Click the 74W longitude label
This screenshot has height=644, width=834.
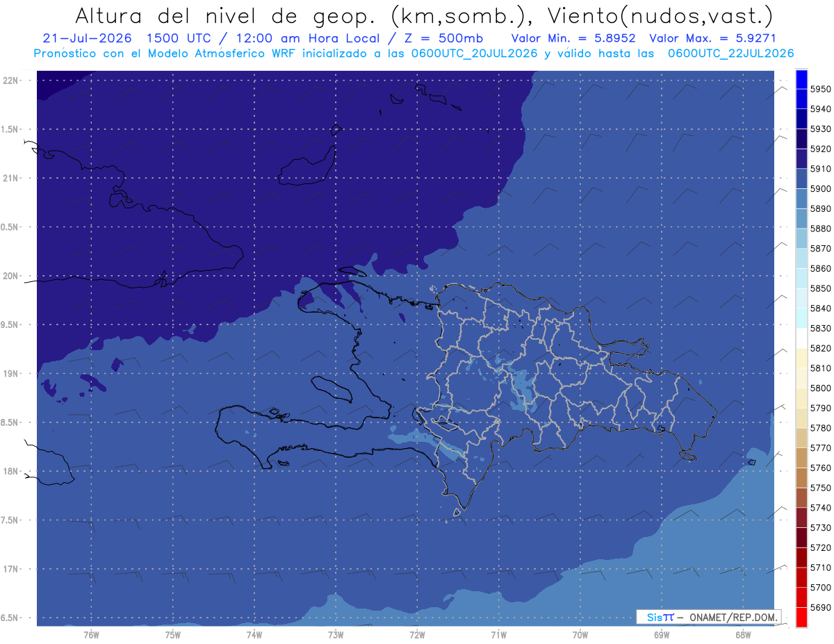(254, 636)
